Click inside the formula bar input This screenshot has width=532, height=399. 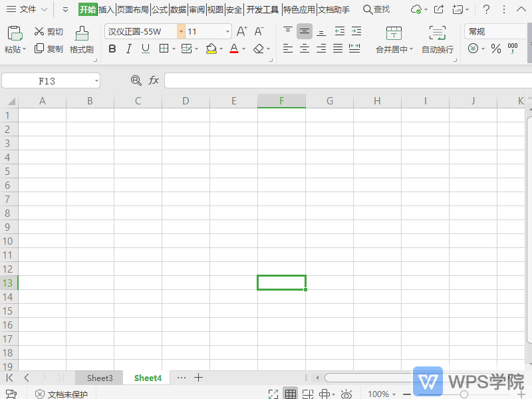tap(346, 80)
